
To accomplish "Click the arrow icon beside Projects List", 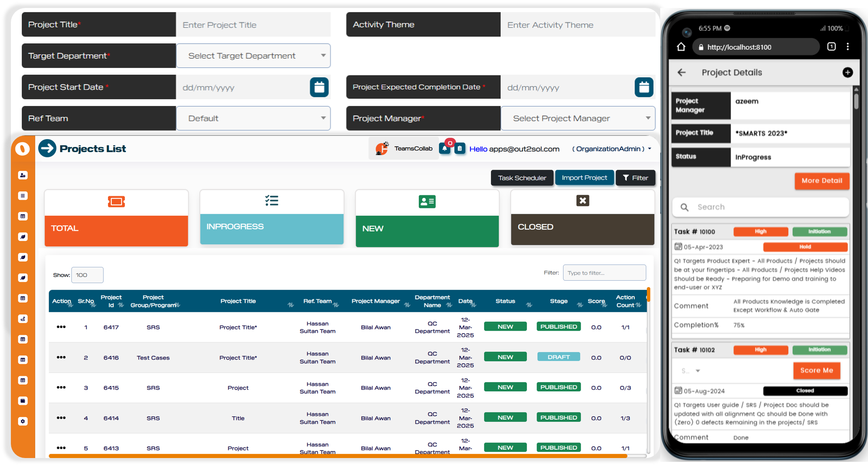I will (x=47, y=148).
